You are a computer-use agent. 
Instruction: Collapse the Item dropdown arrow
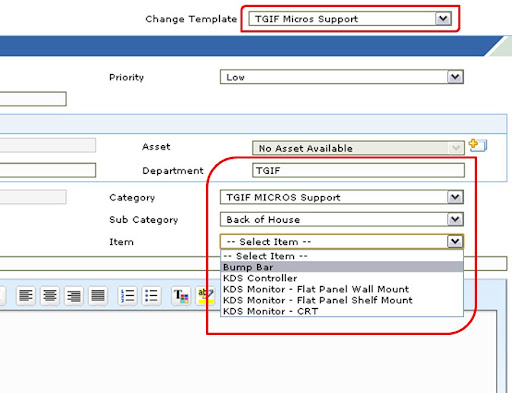click(455, 241)
